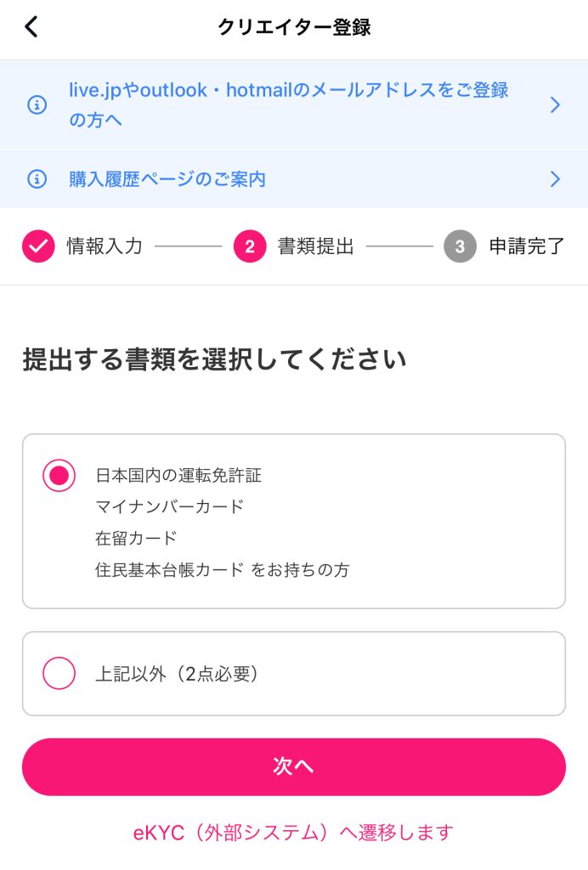Select the 上記以外（2点必要） radio button

(59, 674)
